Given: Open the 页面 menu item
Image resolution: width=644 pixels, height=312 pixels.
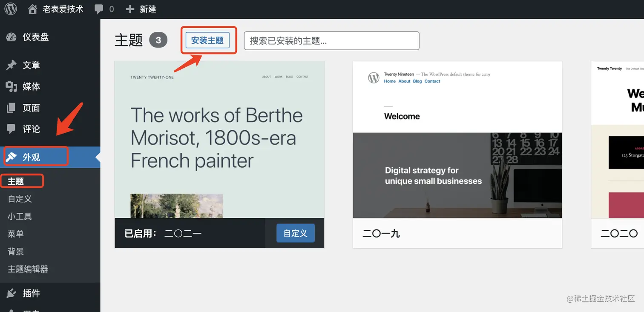Looking at the screenshot, I should click(x=31, y=108).
